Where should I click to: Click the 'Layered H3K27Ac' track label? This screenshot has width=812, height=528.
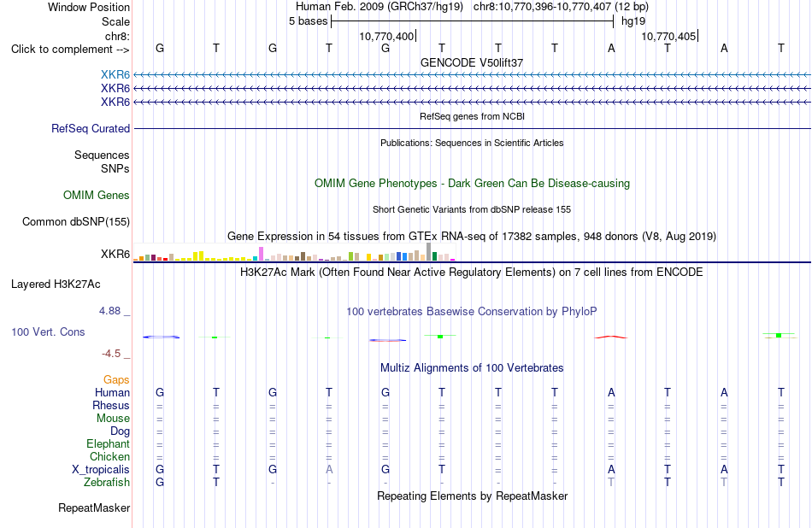[56, 285]
